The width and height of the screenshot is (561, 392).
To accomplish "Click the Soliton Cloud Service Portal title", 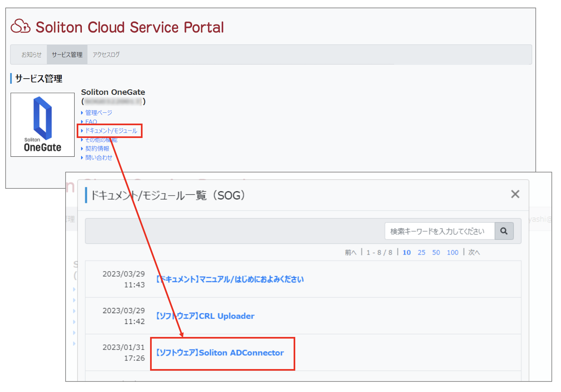I will coord(130,27).
